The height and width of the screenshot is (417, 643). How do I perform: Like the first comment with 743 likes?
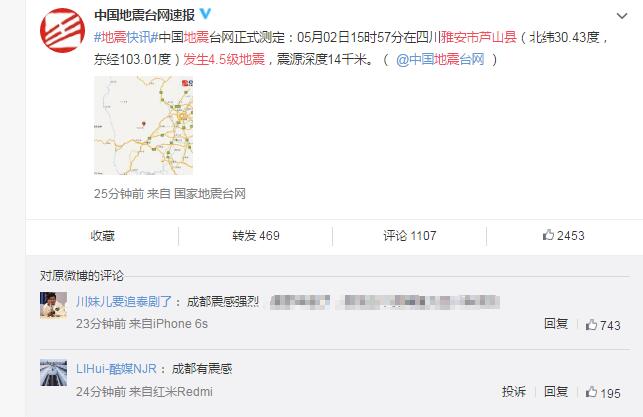[602, 325]
